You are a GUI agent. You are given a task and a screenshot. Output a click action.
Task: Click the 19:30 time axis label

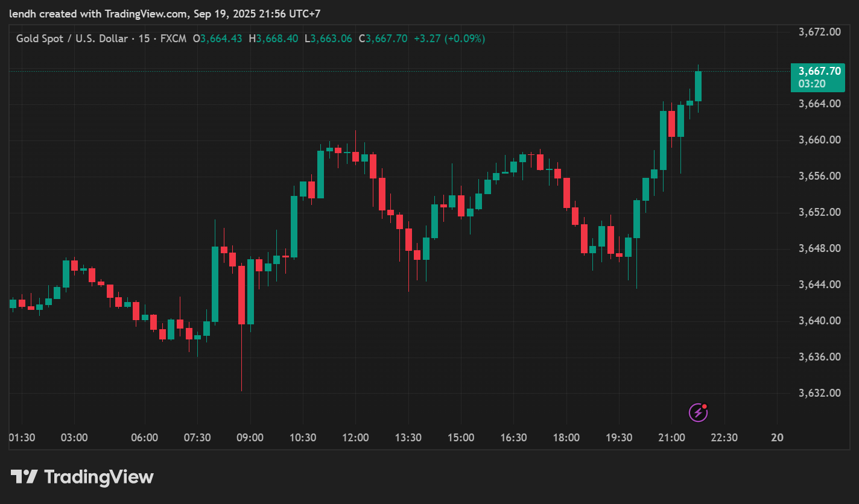pos(620,438)
